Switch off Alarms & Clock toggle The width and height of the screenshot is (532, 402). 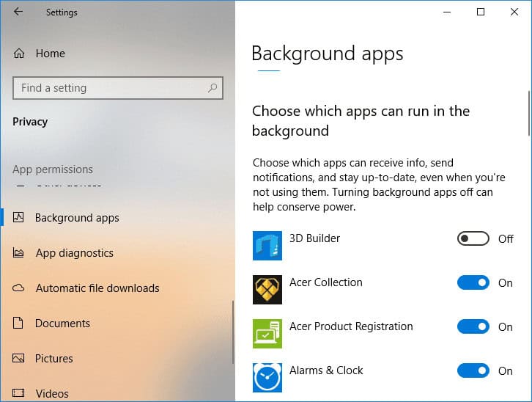pos(473,370)
